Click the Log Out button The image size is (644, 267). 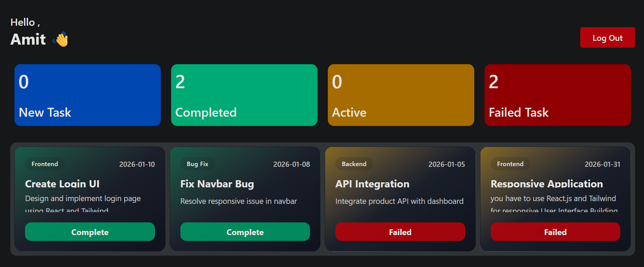point(607,38)
